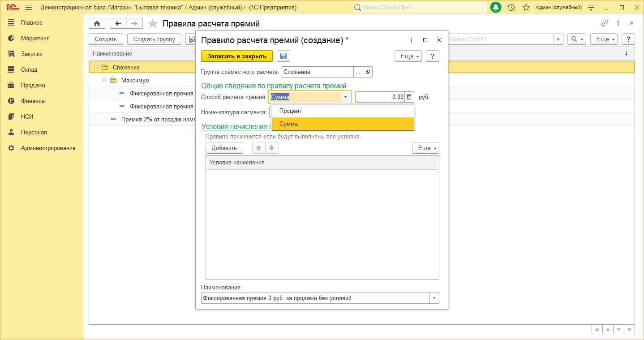
Task: Open the Админ (служебный) user menu
Action: click(x=558, y=8)
